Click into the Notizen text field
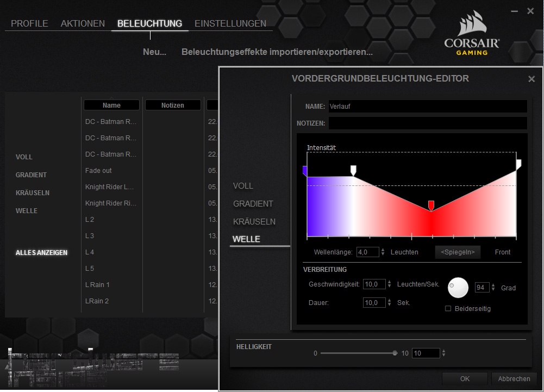Viewport: 544px width, 392px height. 427,123
